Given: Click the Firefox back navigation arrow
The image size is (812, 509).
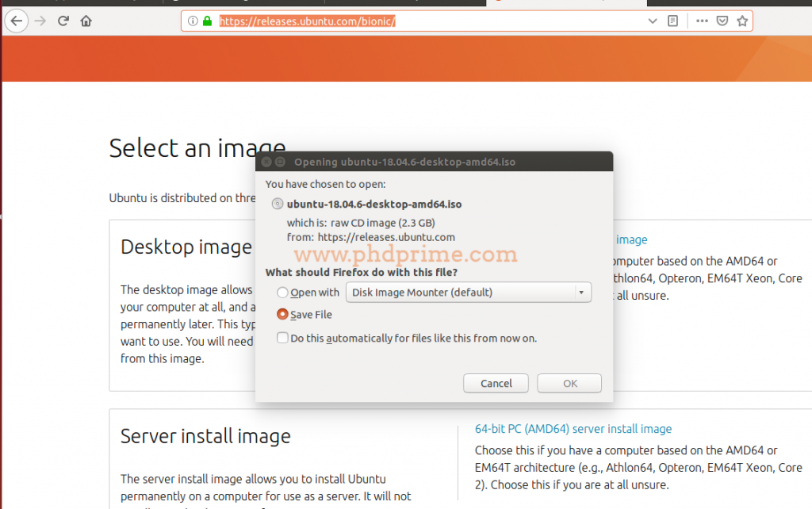Looking at the screenshot, I should pos(16,21).
